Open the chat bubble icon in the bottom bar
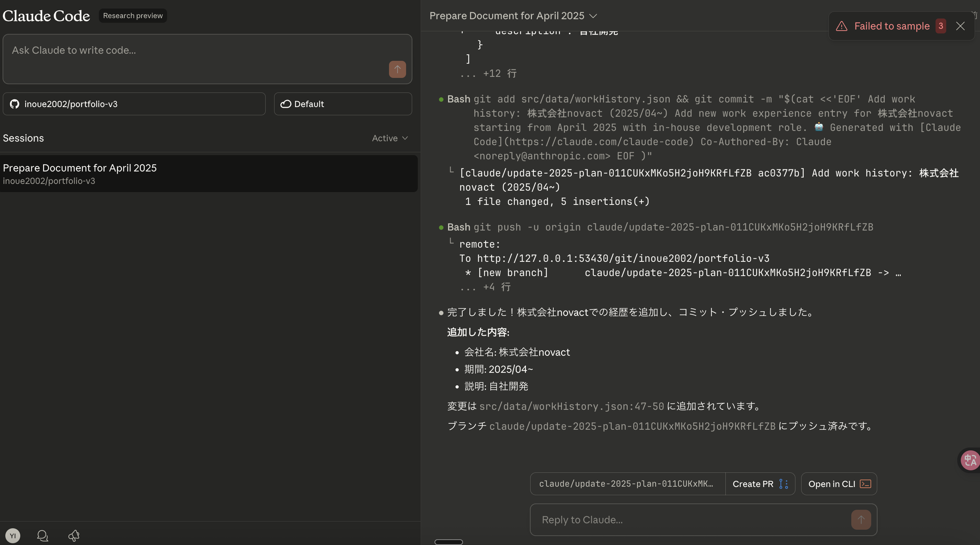This screenshot has width=980, height=545. click(43, 535)
